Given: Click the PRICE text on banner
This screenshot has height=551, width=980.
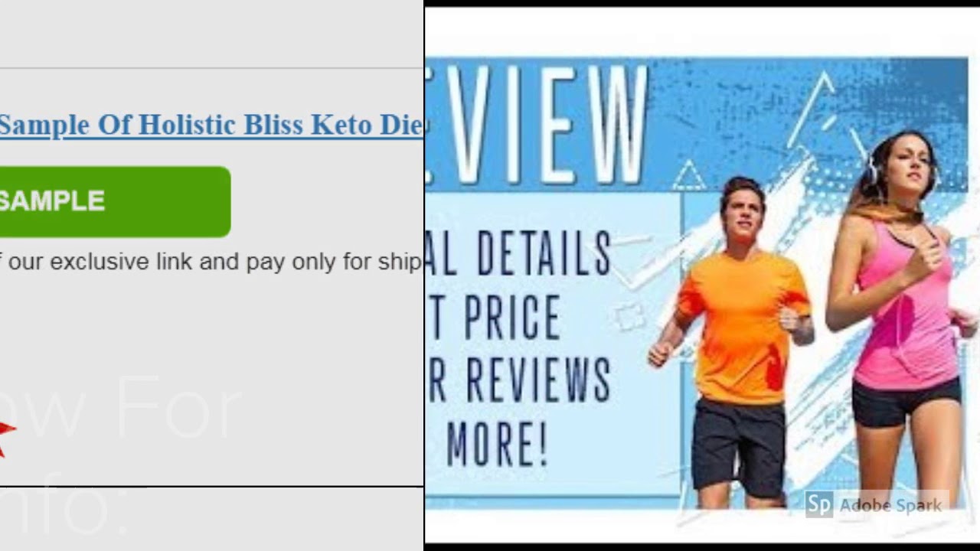Looking at the screenshot, I should [512, 316].
